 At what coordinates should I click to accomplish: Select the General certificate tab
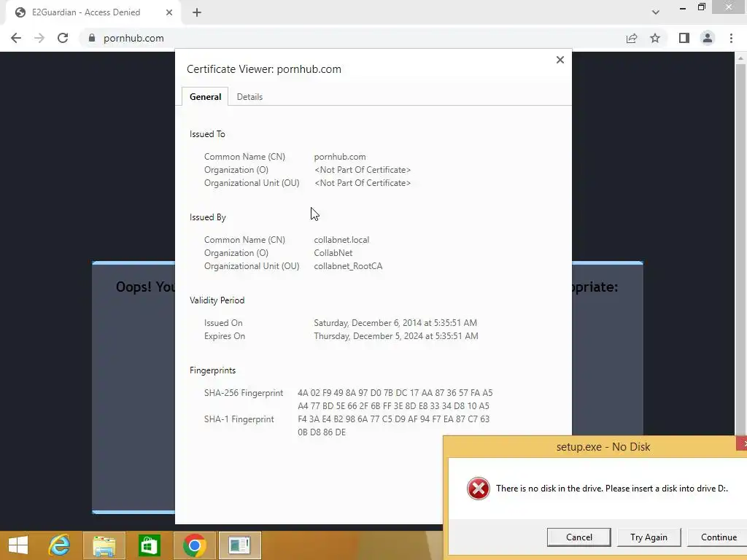click(205, 97)
